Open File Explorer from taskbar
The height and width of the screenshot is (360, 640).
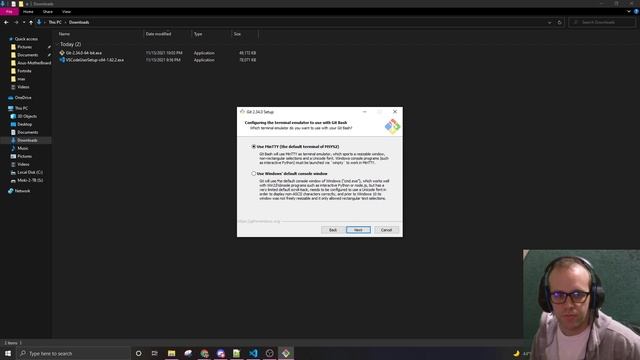tap(171, 353)
